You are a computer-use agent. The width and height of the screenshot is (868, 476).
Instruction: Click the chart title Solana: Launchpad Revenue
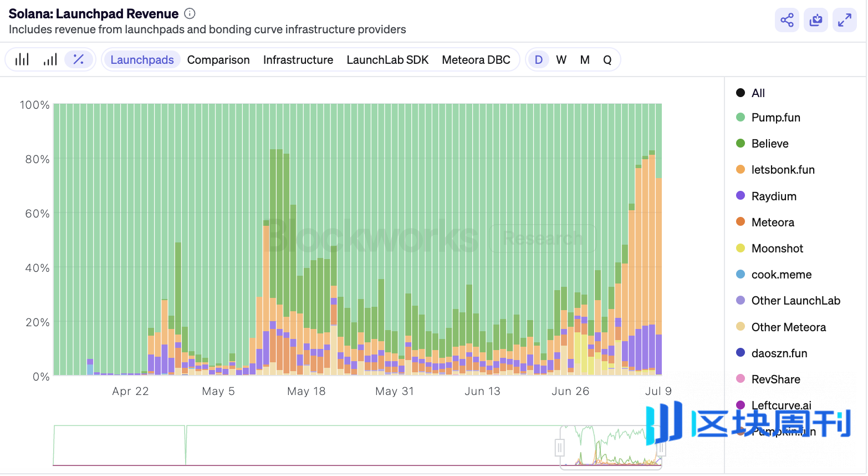pyautogui.click(x=94, y=13)
